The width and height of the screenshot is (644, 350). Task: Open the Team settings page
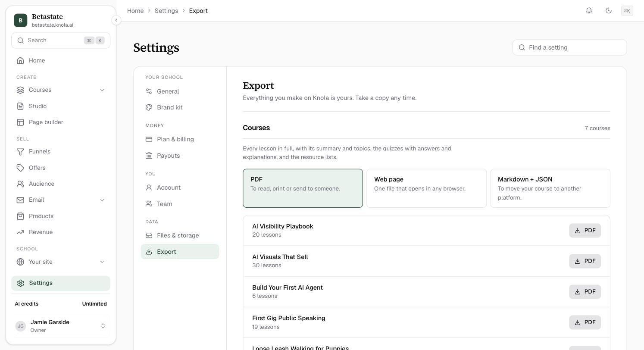[180, 204]
